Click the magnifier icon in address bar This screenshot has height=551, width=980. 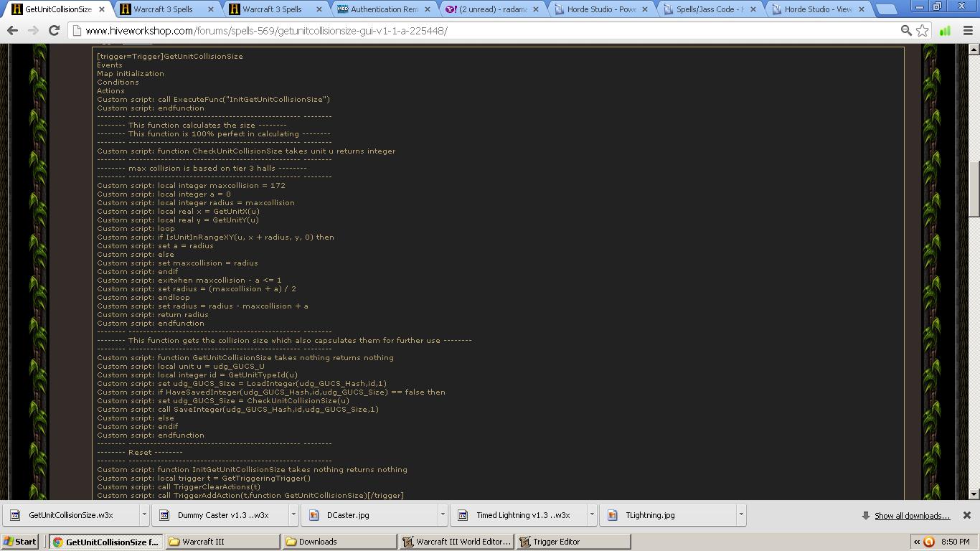pos(906,31)
